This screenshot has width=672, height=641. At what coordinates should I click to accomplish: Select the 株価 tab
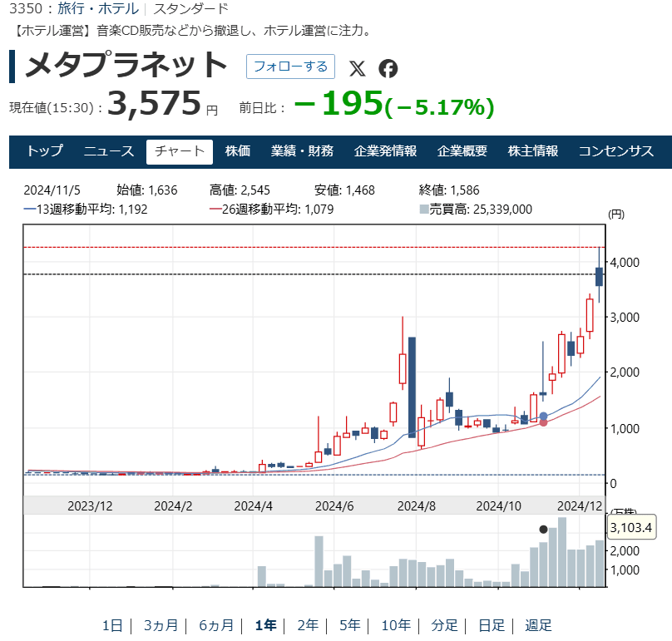tap(239, 150)
